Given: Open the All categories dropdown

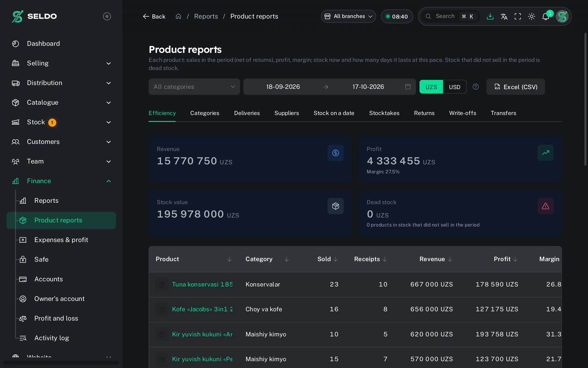Looking at the screenshot, I should [x=194, y=87].
